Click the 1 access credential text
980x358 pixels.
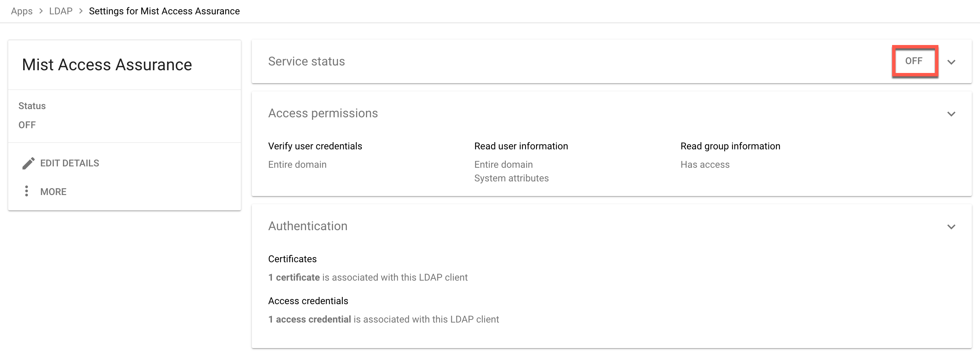(309, 319)
